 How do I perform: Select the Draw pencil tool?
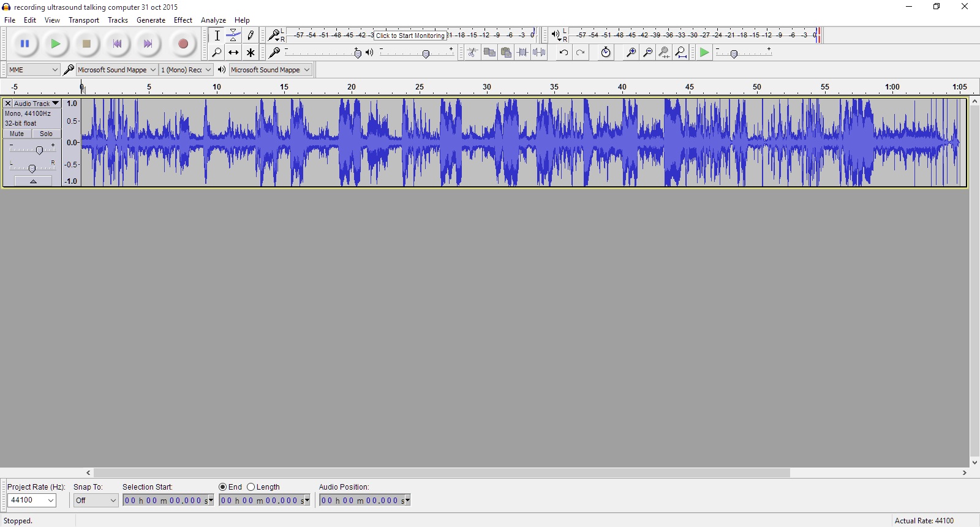(251, 36)
